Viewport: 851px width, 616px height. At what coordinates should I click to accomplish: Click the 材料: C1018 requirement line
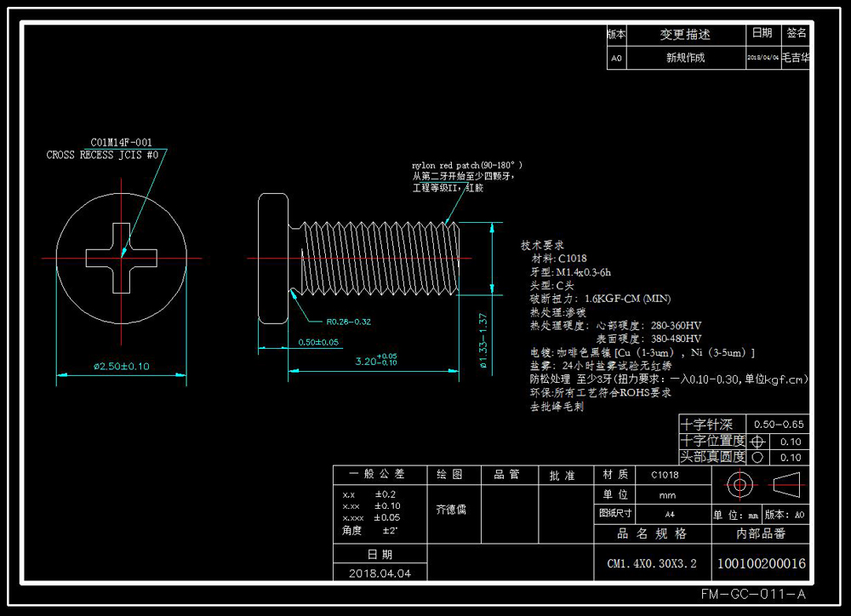click(559, 259)
